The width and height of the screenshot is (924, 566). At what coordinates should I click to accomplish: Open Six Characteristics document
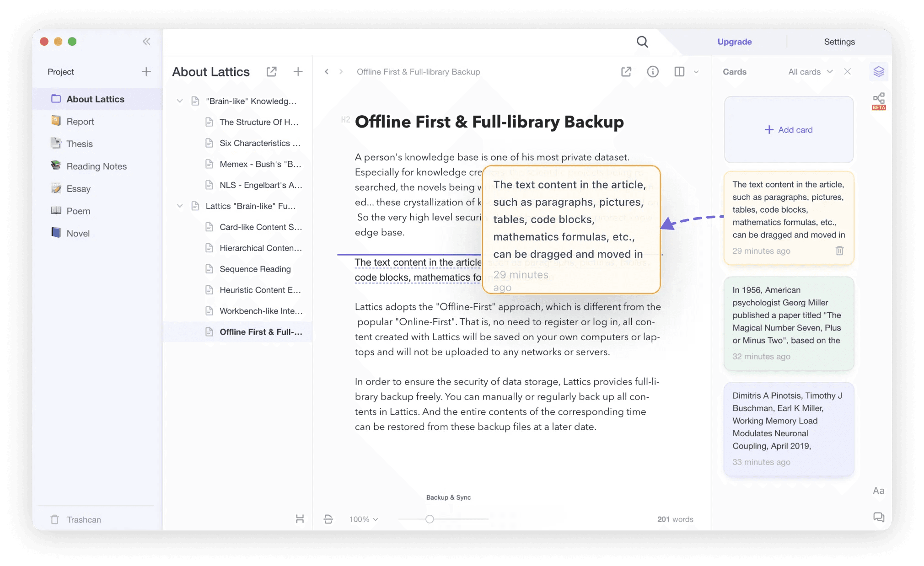coord(238,143)
